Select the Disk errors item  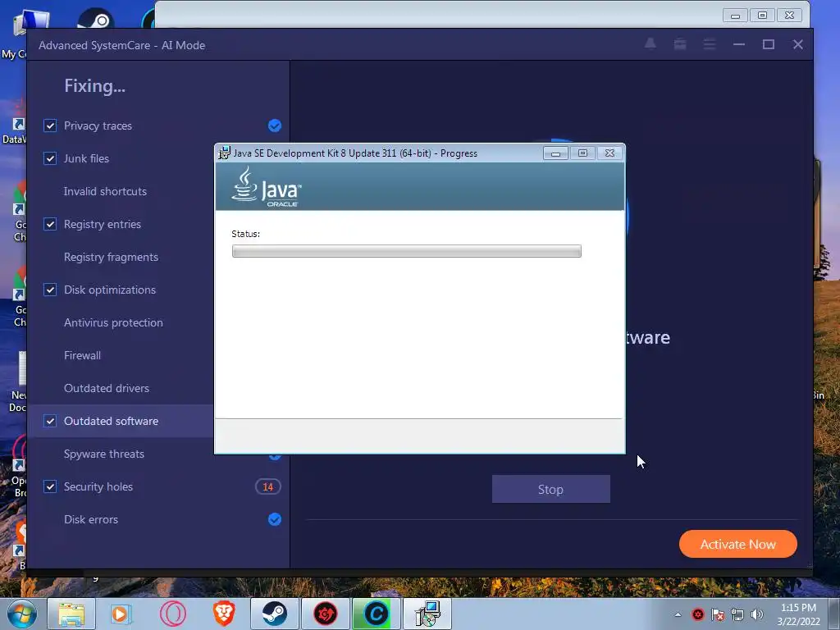coord(90,519)
